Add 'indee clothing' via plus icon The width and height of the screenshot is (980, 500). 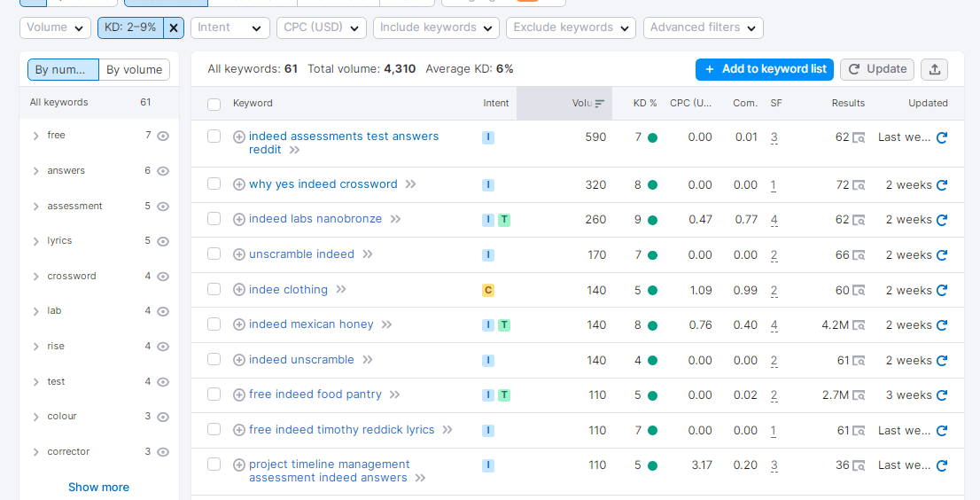point(238,289)
